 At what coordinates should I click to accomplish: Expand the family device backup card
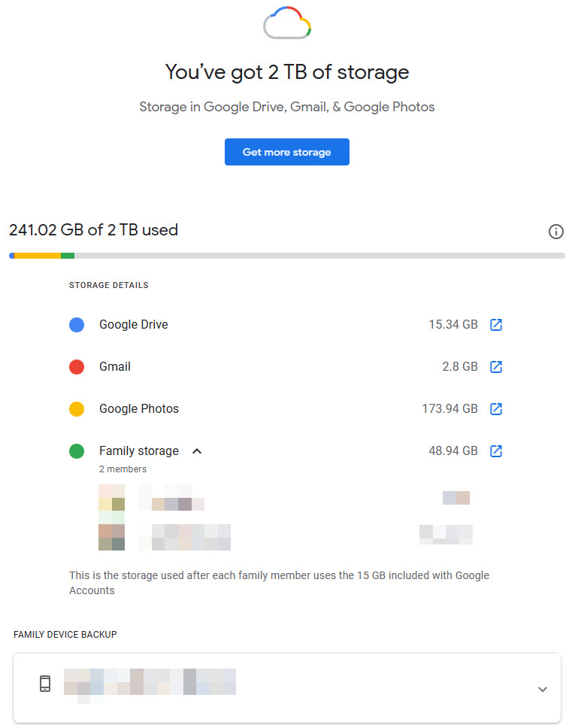point(543,689)
